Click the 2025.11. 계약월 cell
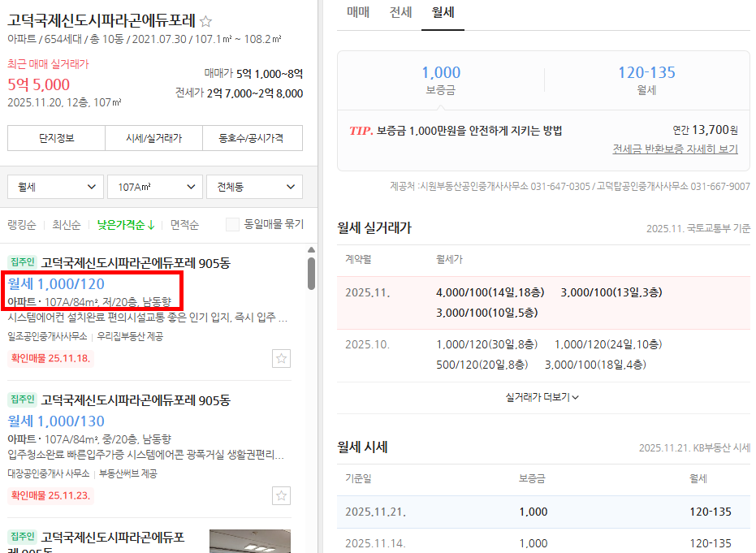The image size is (756, 553). 367,292
